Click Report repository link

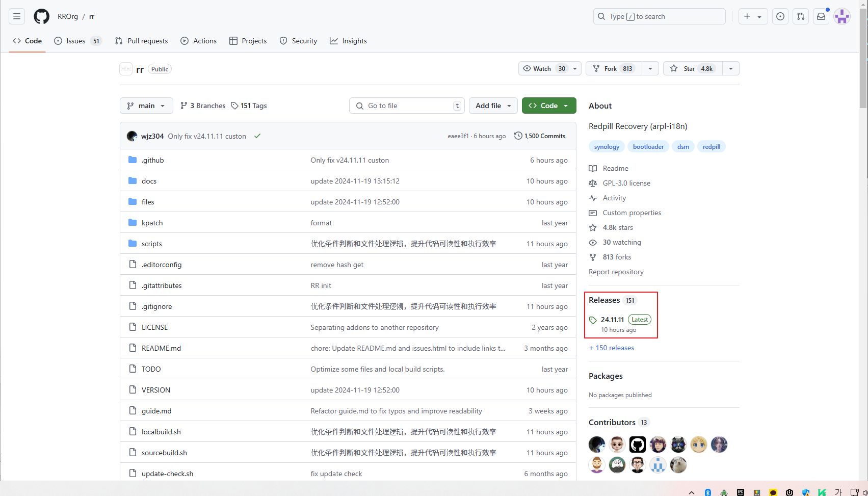pos(616,272)
